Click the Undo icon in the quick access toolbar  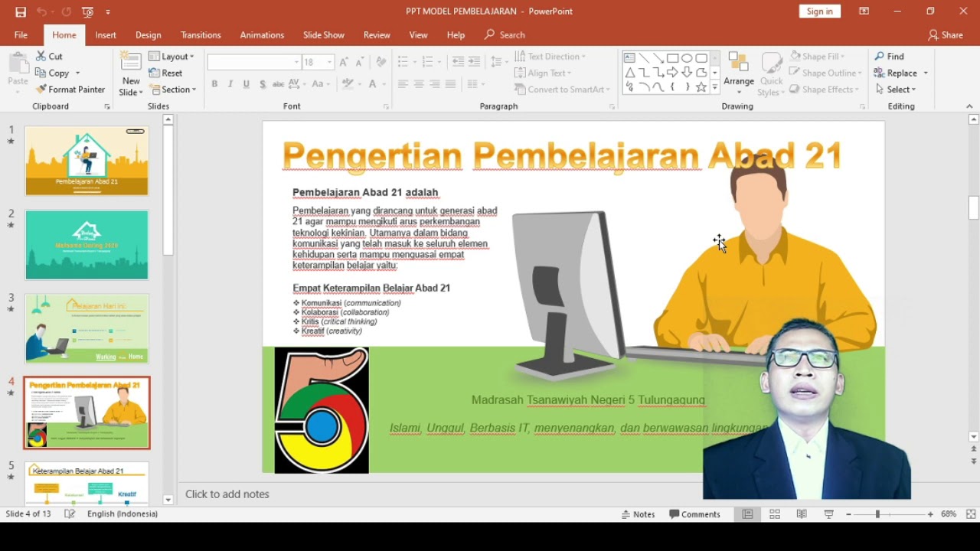(42, 11)
